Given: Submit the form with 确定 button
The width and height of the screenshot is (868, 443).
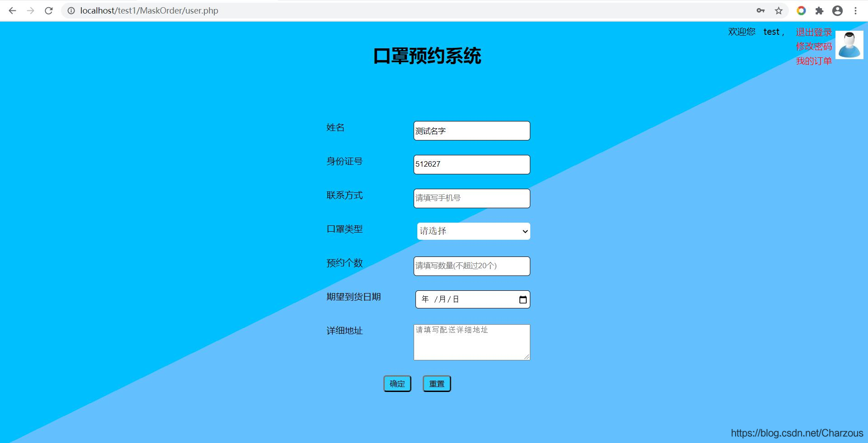Looking at the screenshot, I should [x=397, y=384].
